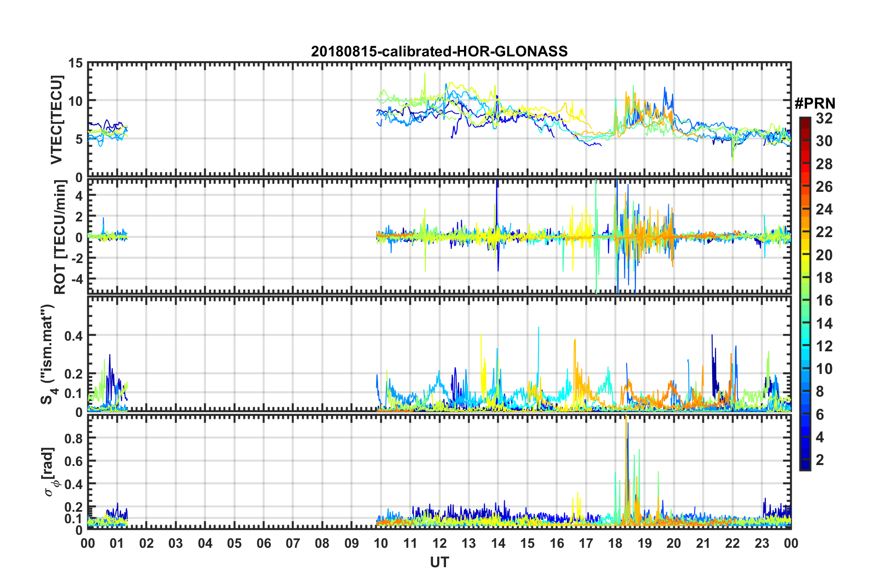This screenshot has width=879, height=588.
Task: Click VTEC axis tick label 15
Action: click(x=76, y=63)
